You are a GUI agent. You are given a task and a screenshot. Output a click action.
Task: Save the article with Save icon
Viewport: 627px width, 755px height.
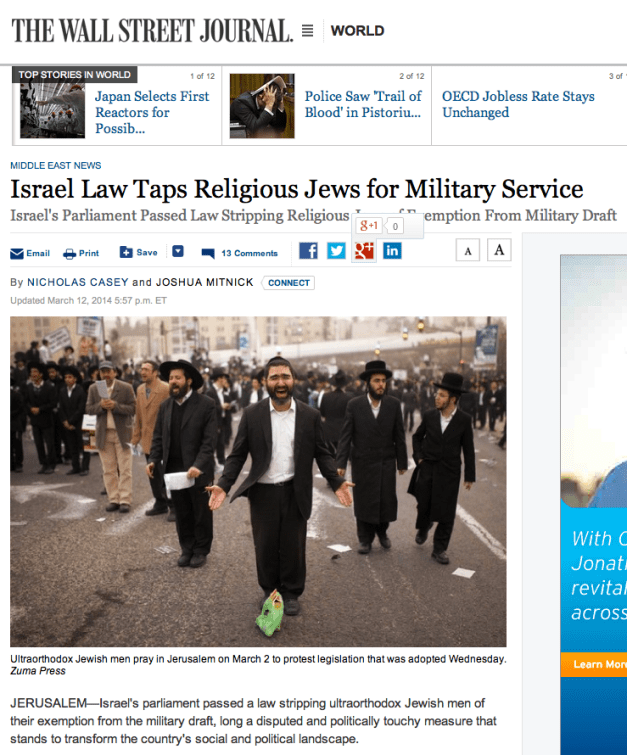pos(126,252)
